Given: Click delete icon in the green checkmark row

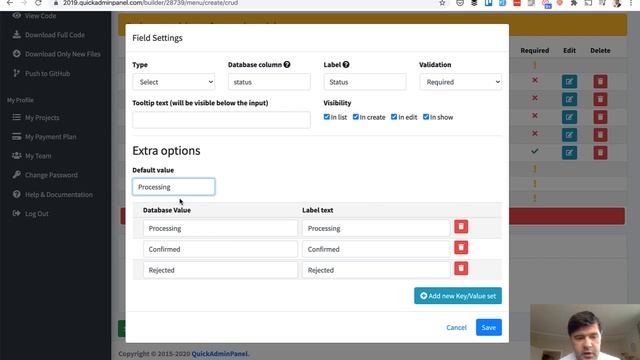Looking at the screenshot, I should [x=600, y=153].
